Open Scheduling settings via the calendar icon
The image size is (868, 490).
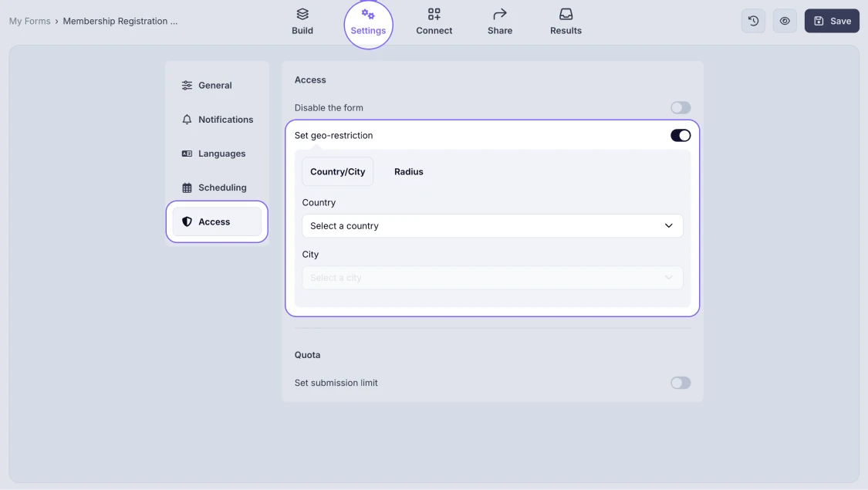click(x=187, y=188)
